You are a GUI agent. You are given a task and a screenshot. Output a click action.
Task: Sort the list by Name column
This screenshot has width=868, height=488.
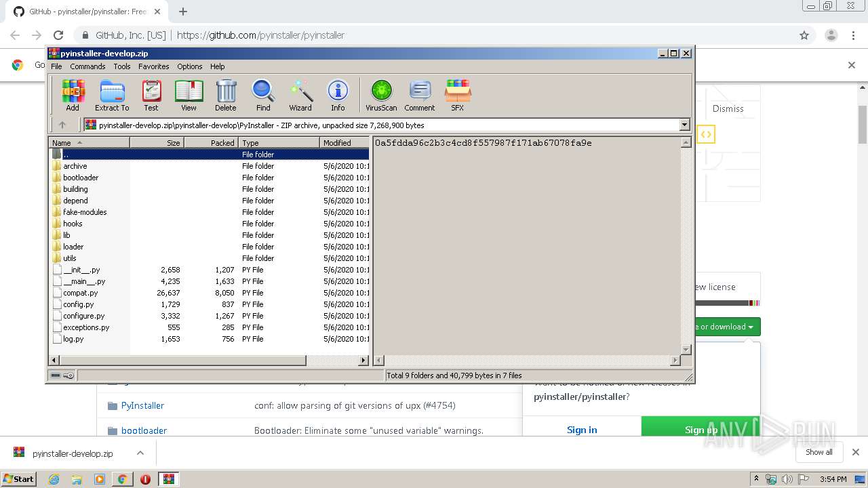[89, 142]
